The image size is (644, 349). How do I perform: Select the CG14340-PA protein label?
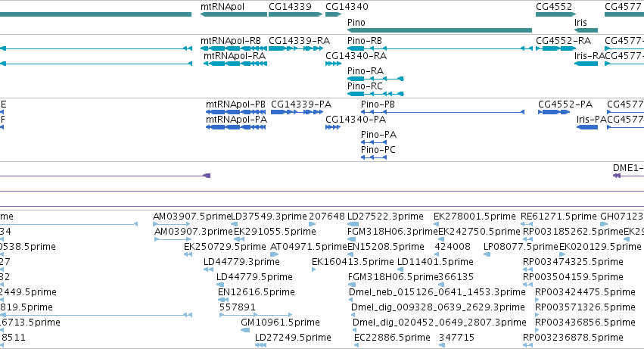tap(356, 120)
